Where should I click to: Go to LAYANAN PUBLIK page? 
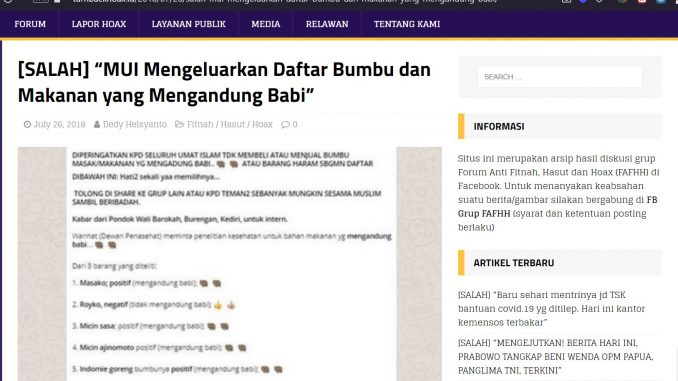tap(189, 24)
